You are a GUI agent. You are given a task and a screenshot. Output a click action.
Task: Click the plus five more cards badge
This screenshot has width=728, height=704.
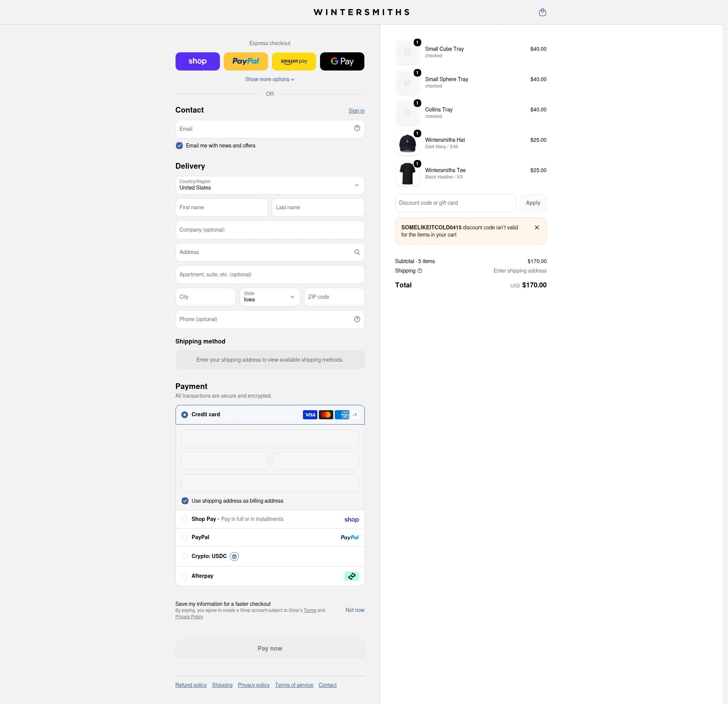[x=355, y=415]
